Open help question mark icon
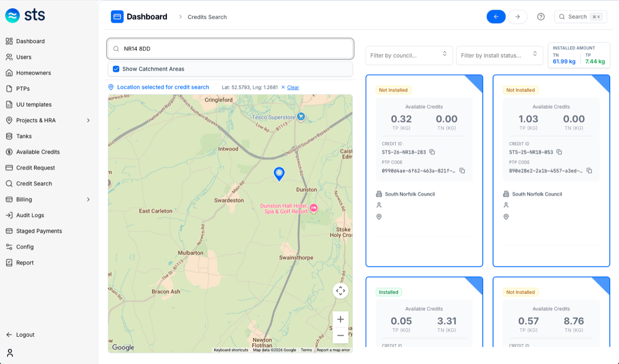 point(541,16)
